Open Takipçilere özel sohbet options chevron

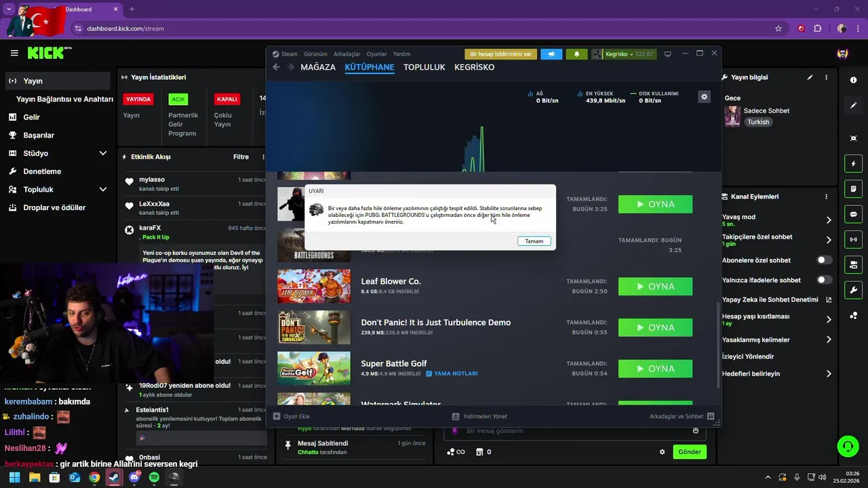(829, 240)
